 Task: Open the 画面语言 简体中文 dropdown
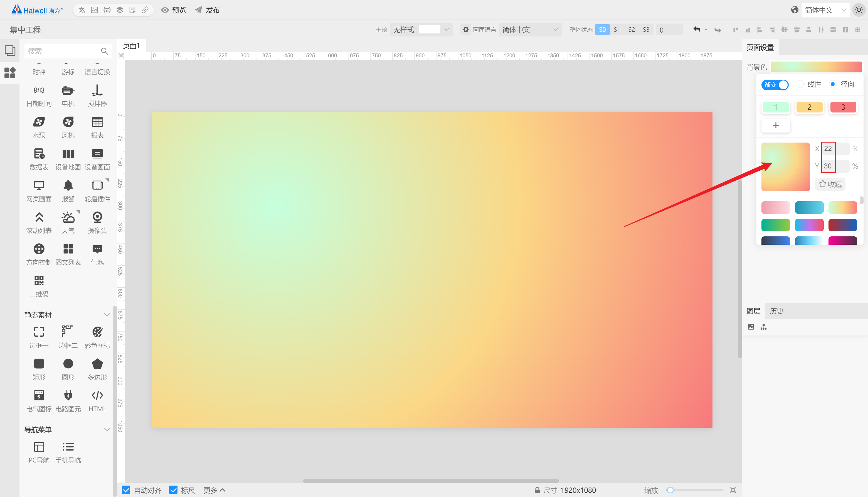tap(530, 30)
